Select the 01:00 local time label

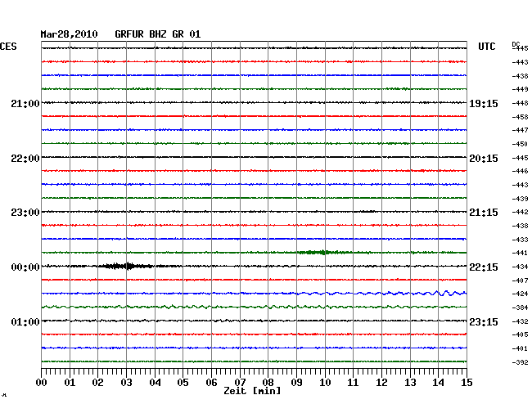click(x=25, y=321)
